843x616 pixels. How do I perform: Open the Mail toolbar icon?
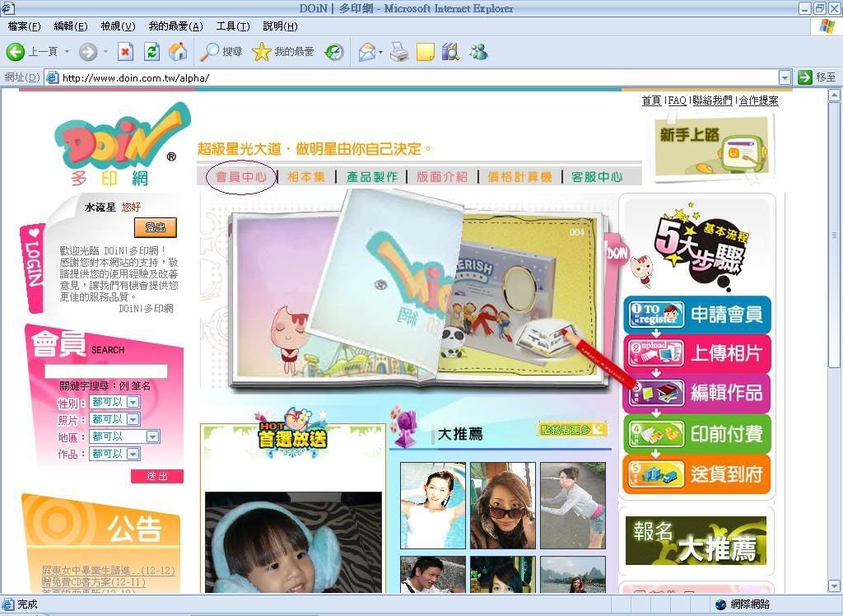coord(366,52)
